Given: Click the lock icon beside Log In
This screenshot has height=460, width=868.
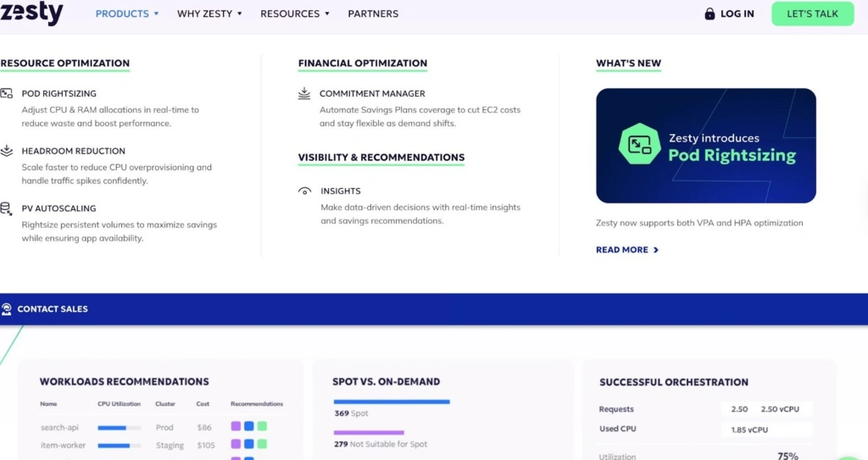Looking at the screenshot, I should click(709, 14).
